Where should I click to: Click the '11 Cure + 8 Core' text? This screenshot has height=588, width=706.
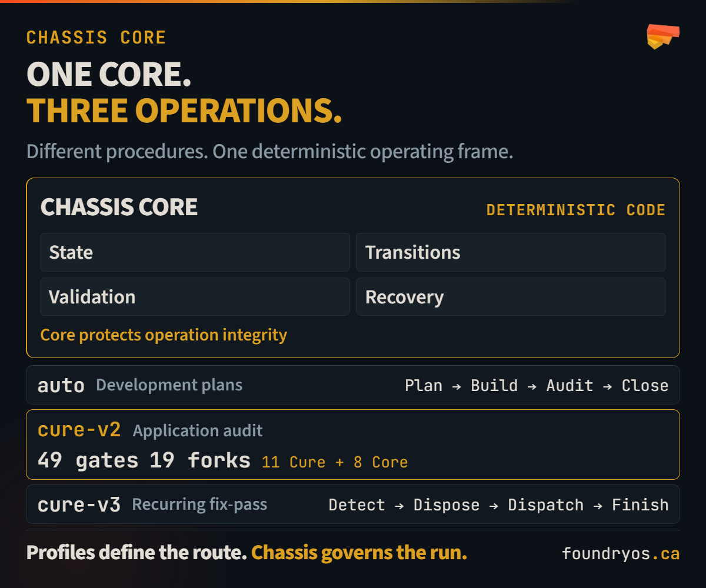[335, 462]
